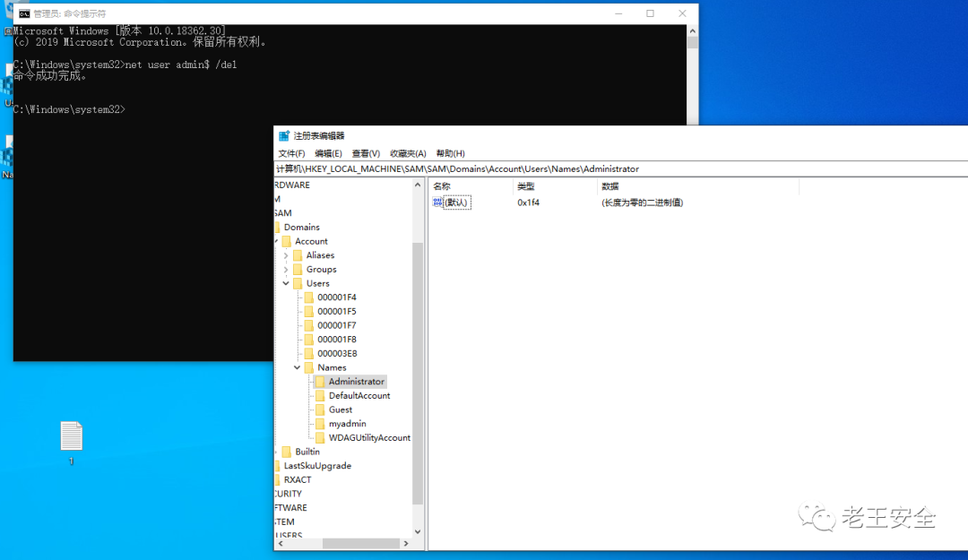Screen dimensions: 968x560
Task: Click the registry tree vertical scrollbar thumb
Action: point(418,373)
